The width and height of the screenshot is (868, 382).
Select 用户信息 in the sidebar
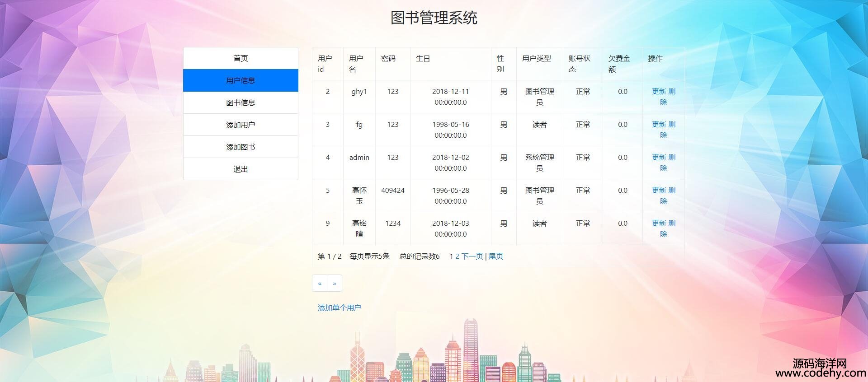point(241,80)
